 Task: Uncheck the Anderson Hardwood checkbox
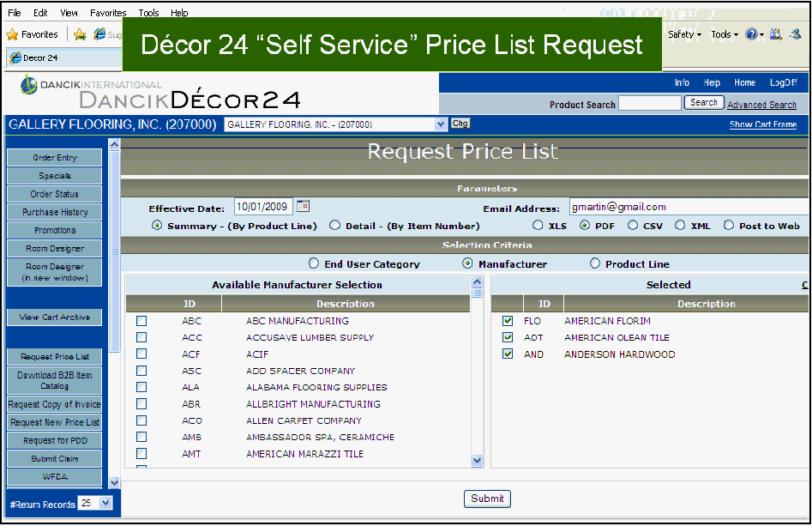click(x=508, y=354)
